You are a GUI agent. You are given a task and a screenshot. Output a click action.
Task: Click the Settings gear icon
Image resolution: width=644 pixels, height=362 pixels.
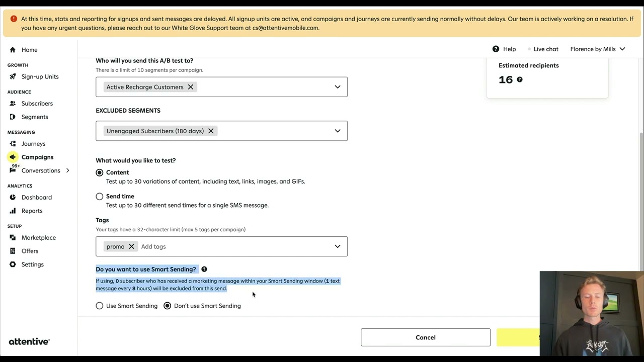pos(13,264)
